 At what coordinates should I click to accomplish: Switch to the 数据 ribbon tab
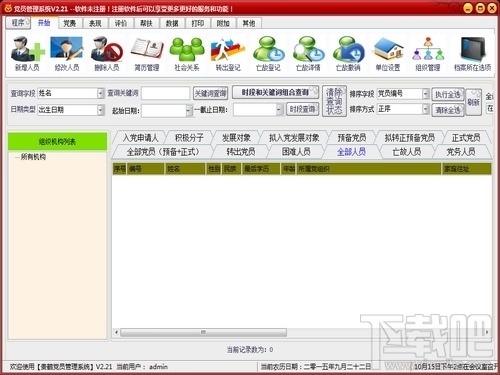tap(172, 23)
